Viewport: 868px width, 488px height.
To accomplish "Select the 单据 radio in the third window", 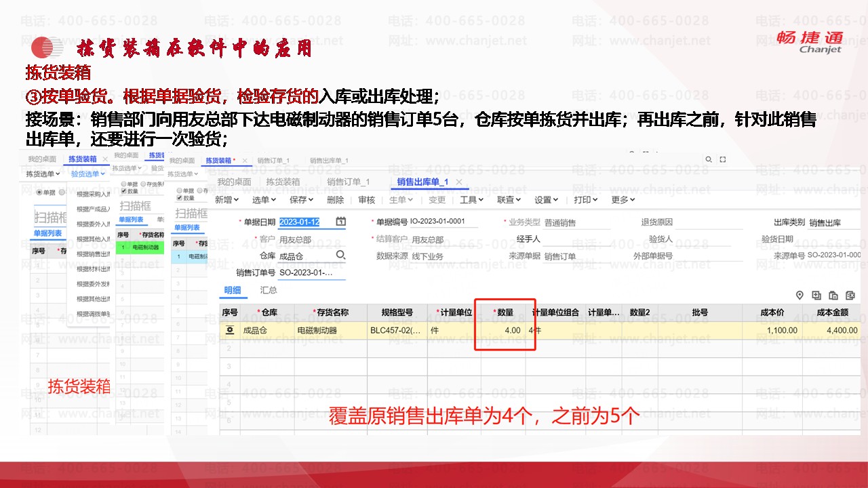I will [179, 191].
